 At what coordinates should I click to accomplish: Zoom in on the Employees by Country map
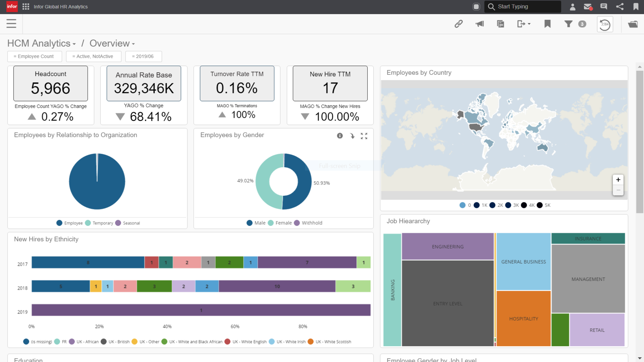click(618, 179)
